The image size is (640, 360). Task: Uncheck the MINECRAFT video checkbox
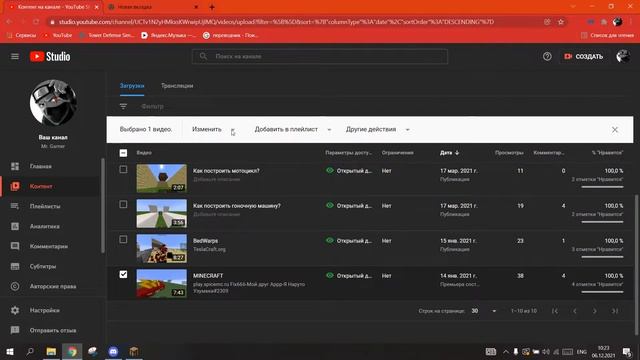point(123,274)
